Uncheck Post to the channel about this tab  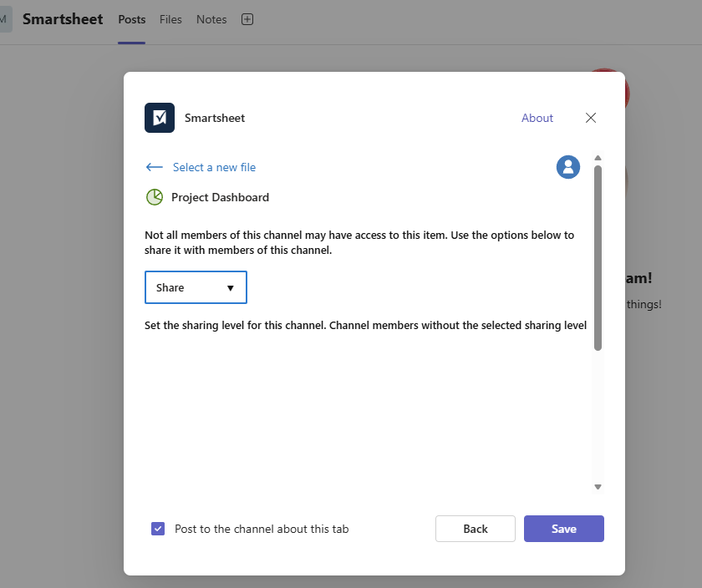point(158,529)
